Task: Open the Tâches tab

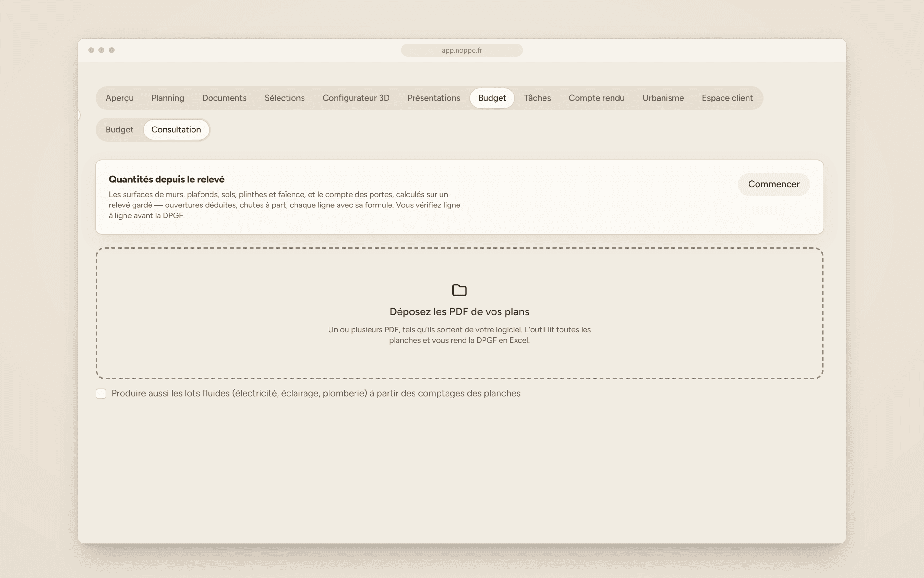Action: (537, 98)
